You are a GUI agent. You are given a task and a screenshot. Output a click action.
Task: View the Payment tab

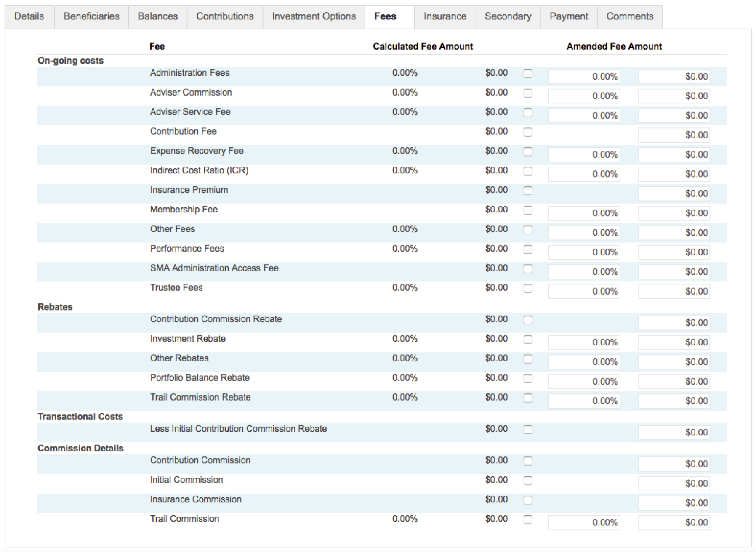tap(569, 17)
